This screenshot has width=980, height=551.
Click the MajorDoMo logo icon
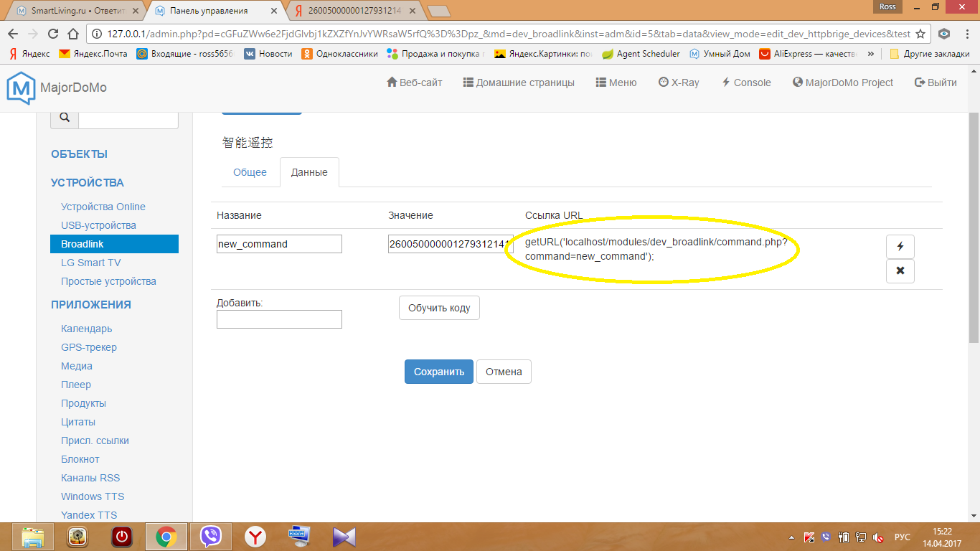tap(21, 88)
